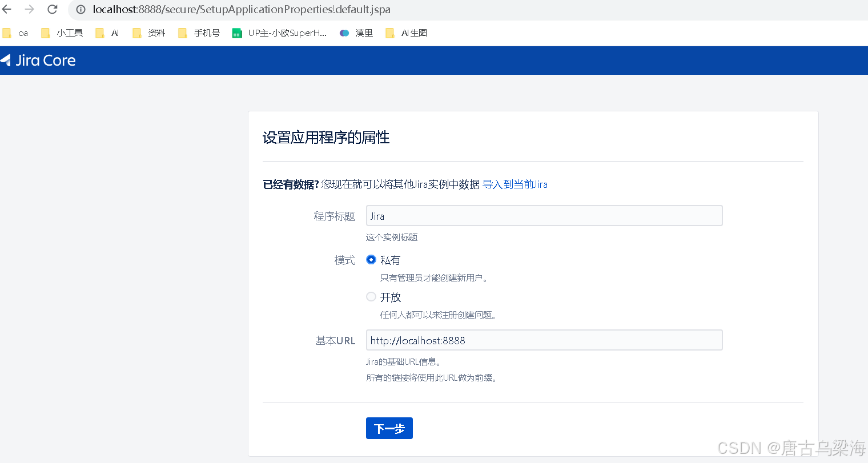Screen dimensions: 868x463
Task: Focus the 基本URL input field
Action: pos(544,340)
